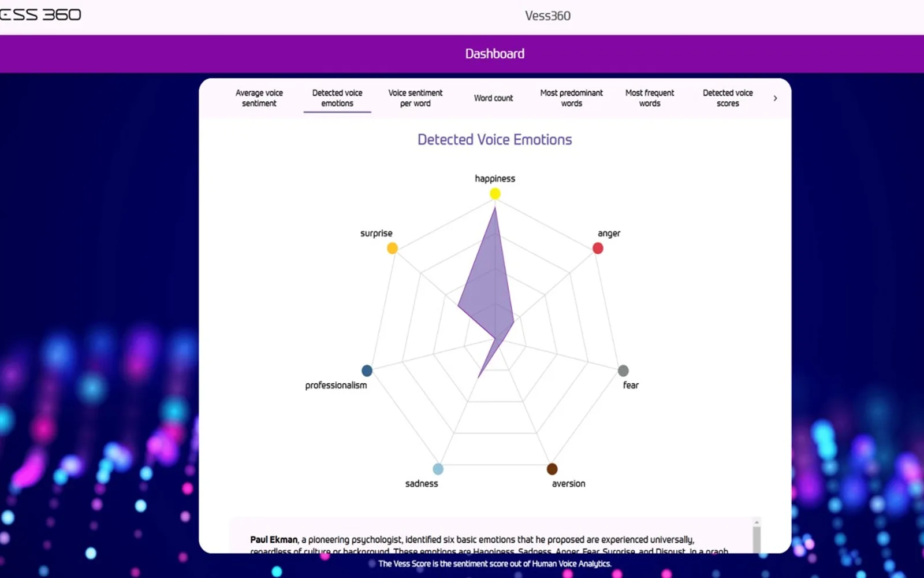
Task: Click the Vess 360 logo
Action: point(40,14)
